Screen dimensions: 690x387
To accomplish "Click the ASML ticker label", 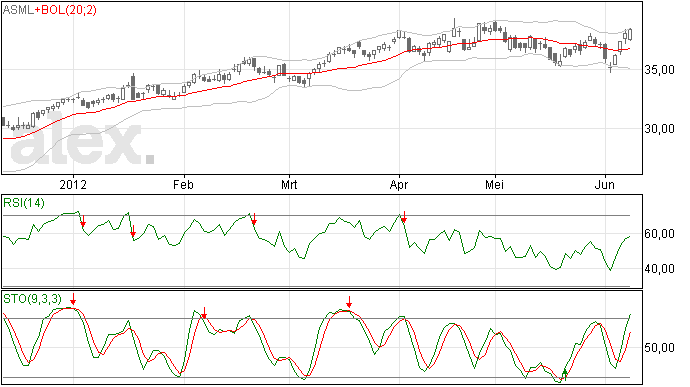I will tap(18, 10).
